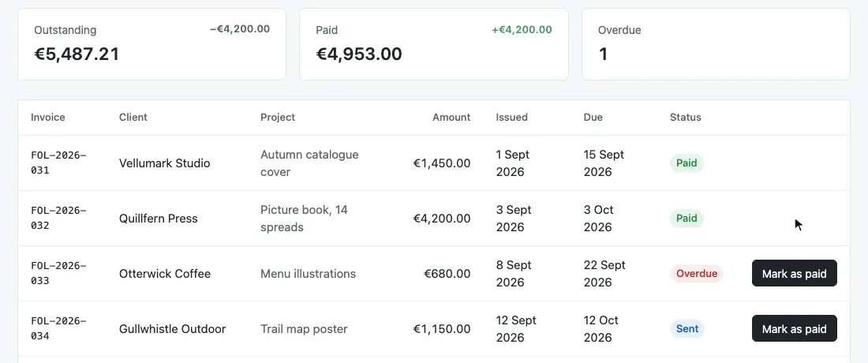
Task: Select the Trail map poster project
Action: [304, 329]
